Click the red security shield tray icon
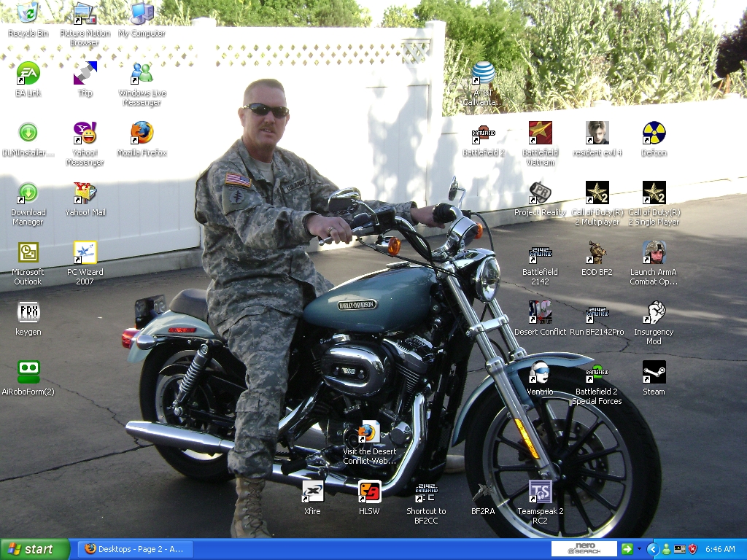 (692, 549)
